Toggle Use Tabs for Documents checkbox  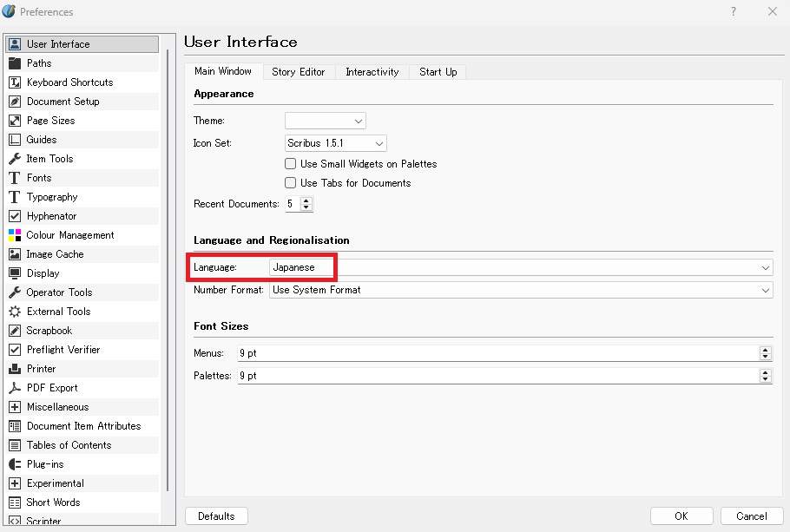291,183
